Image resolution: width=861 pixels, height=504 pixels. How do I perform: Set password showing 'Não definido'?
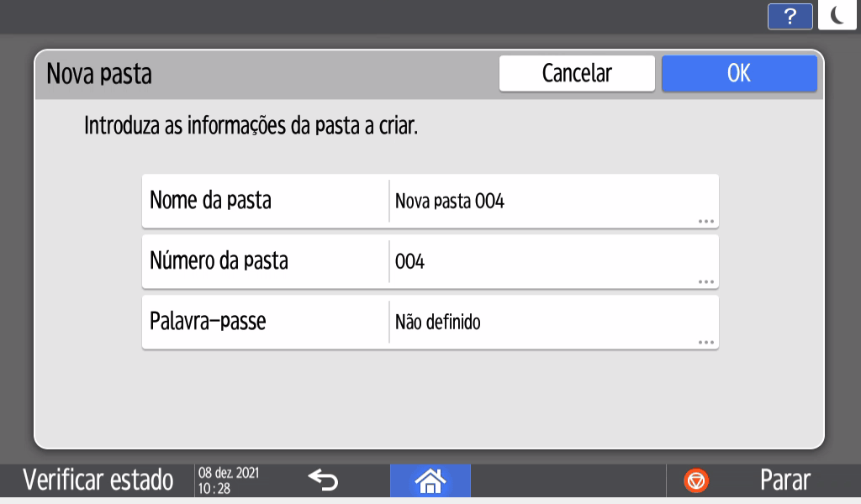pyautogui.click(x=438, y=323)
